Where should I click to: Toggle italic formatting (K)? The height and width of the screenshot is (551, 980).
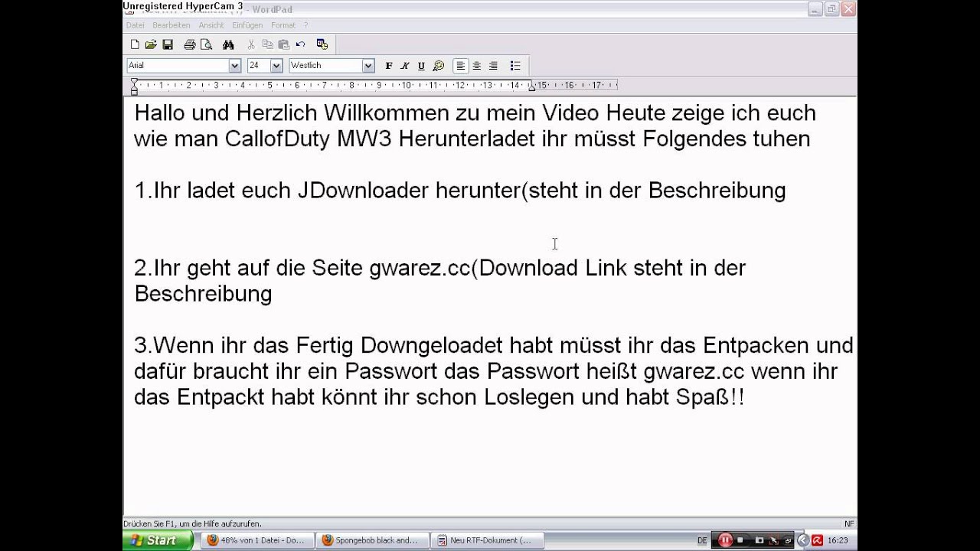pyautogui.click(x=405, y=66)
